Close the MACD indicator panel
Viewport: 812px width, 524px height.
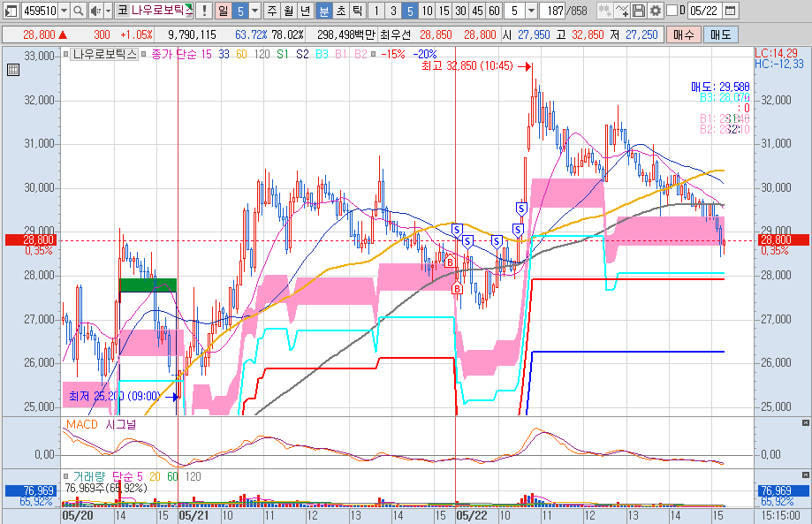click(805, 422)
